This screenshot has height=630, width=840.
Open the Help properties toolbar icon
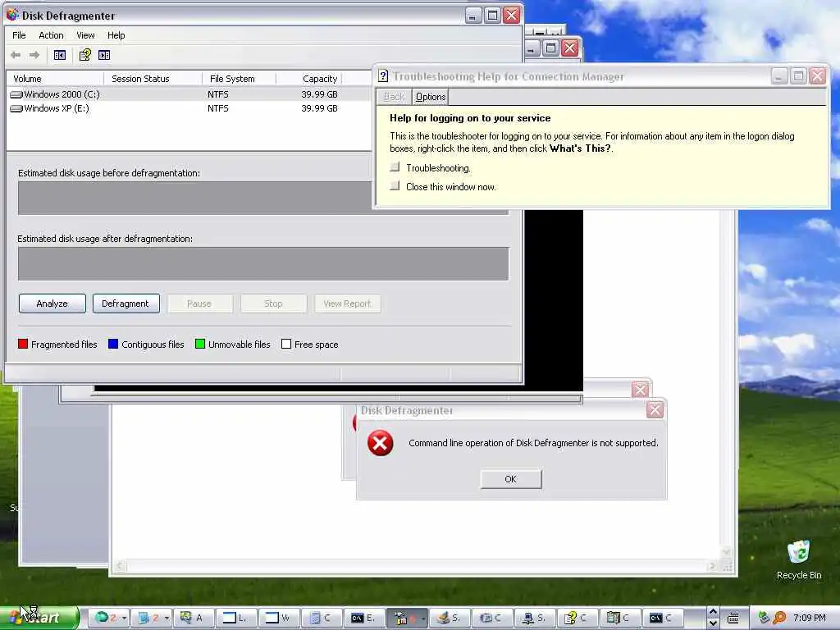(x=84, y=55)
